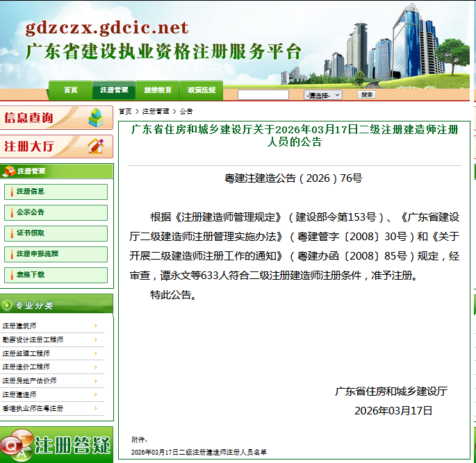
Task: Open the 表格下载 sidebar item
Action: 56,275
